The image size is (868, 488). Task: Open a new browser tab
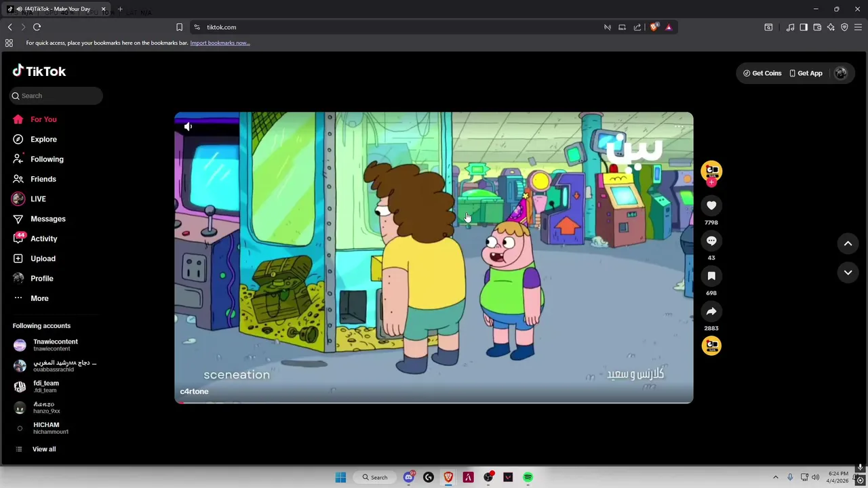click(x=120, y=9)
